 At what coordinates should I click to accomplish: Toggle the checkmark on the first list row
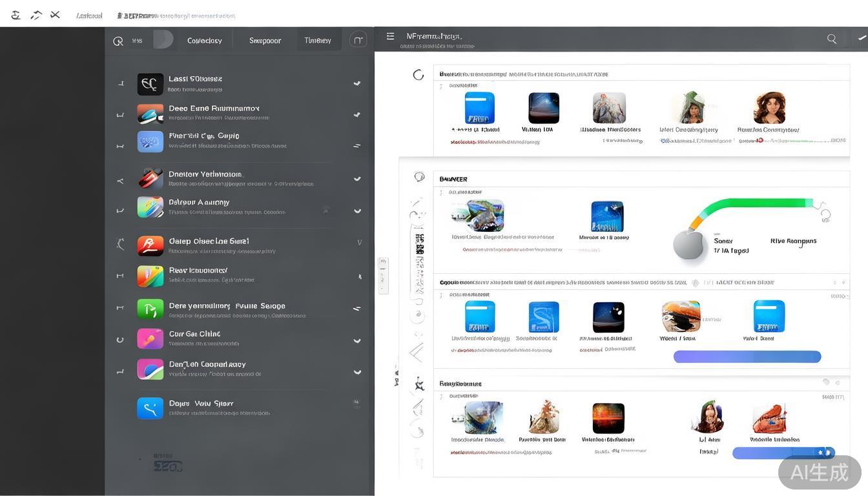point(356,83)
